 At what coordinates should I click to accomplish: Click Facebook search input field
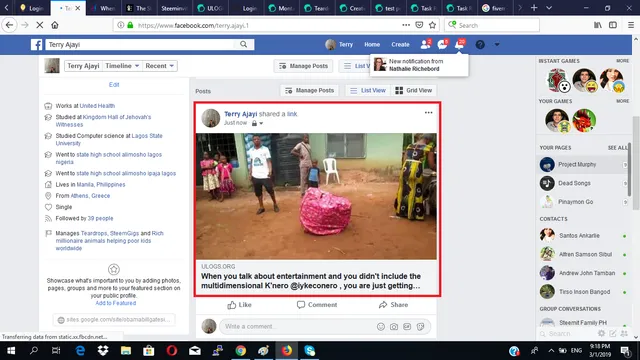pos(141,44)
